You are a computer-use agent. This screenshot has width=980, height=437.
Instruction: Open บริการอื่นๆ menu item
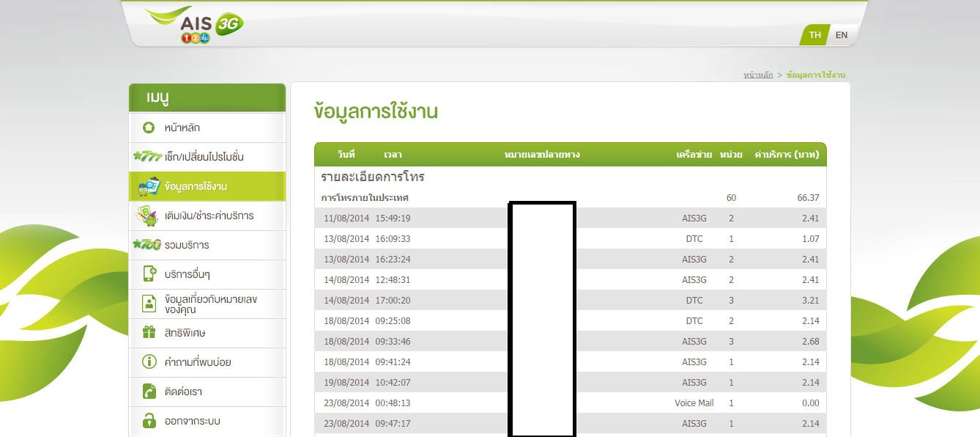(207, 274)
